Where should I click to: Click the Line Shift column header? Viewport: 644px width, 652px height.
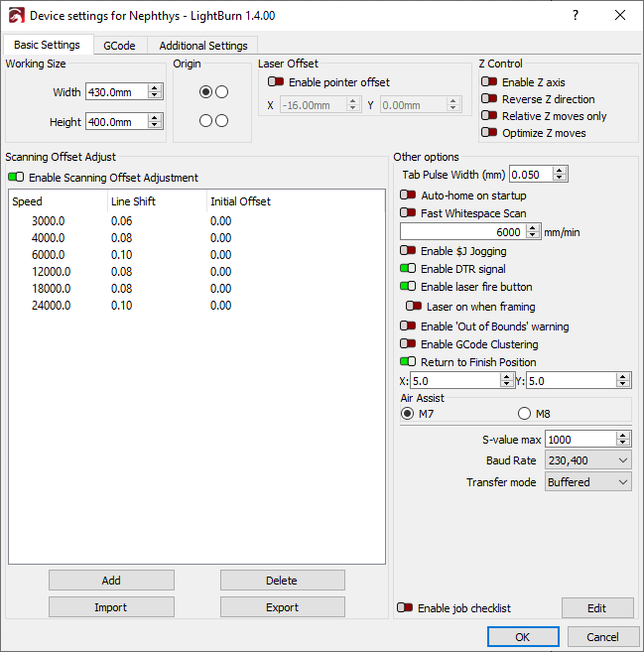tap(157, 201)
